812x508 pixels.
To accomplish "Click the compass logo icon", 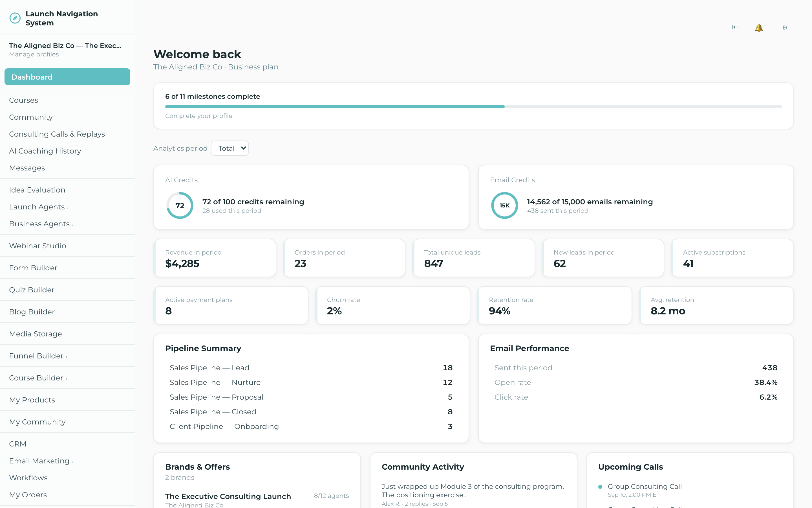I will coord(15,18).
